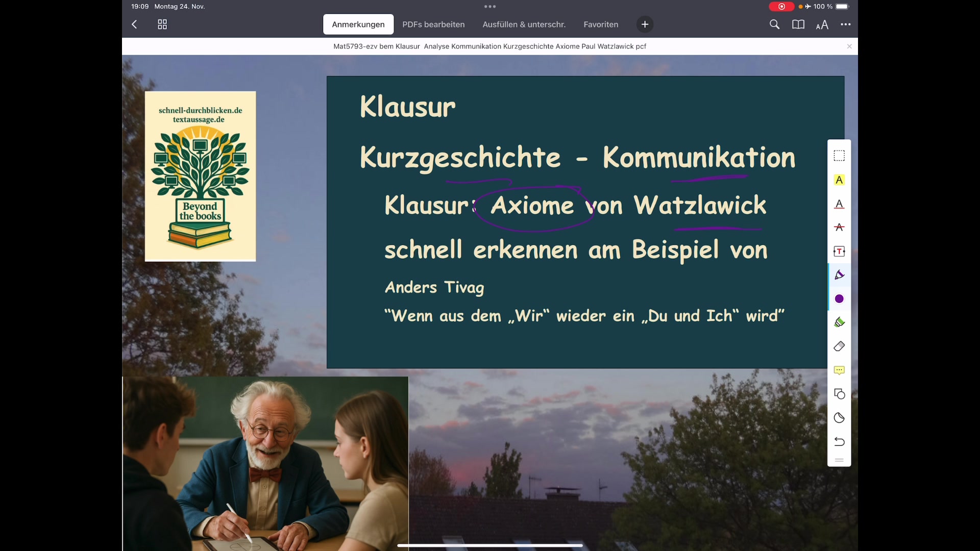Change pen color via purple swatch
This screenshot has height=551, width=980.
tap(839, 299)
